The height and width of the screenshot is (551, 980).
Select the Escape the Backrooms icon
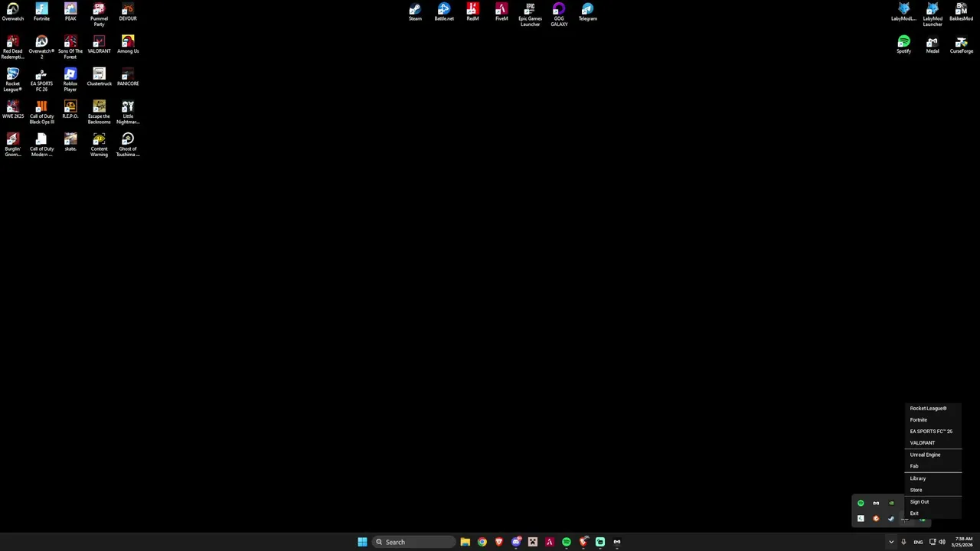click(99, 112)
